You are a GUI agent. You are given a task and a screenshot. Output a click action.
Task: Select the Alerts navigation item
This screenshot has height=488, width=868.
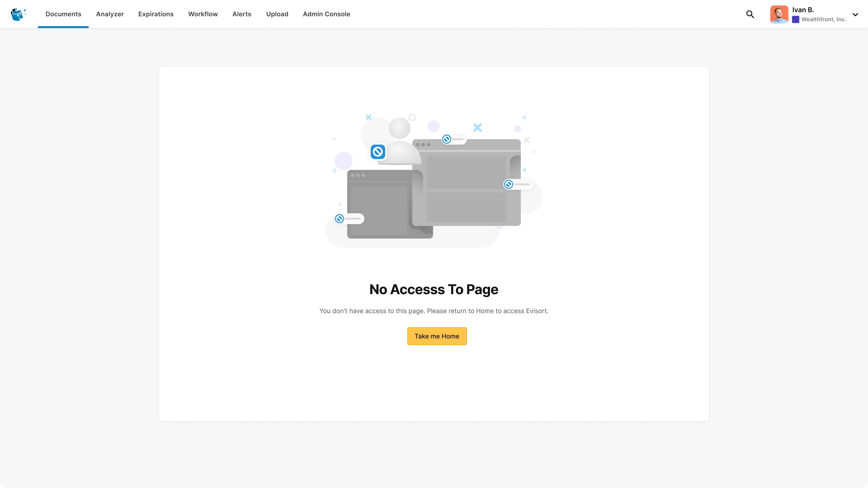tap(242, 14)
